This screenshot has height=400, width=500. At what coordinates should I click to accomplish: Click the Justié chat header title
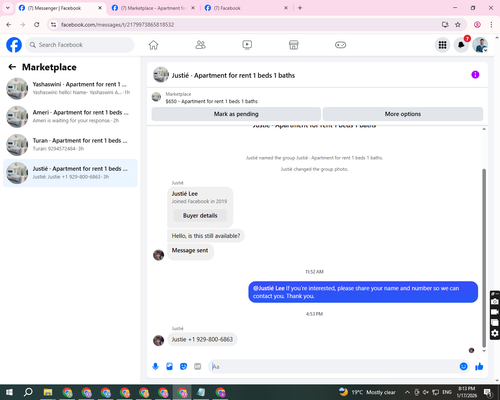tap(233, 75)
